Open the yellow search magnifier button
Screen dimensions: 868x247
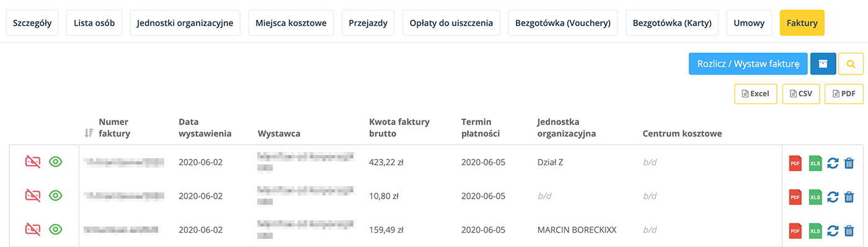coord(851,64)
